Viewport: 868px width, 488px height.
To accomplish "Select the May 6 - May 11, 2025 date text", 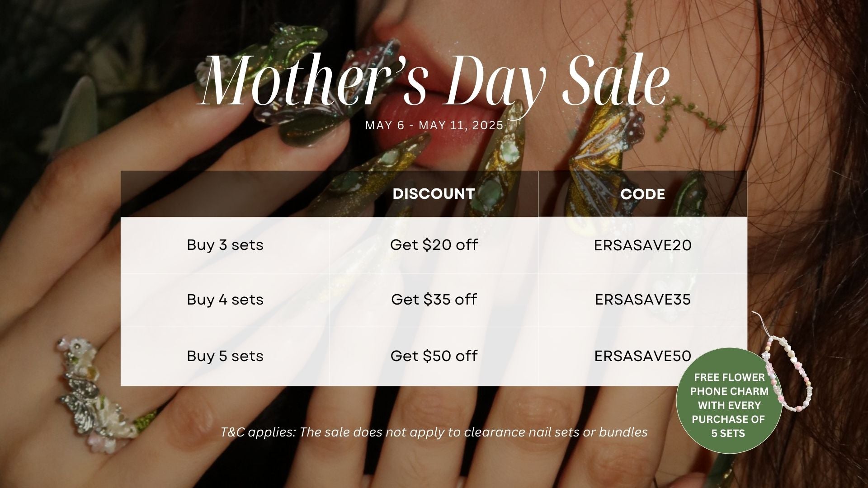I will [x=434, y=125].
